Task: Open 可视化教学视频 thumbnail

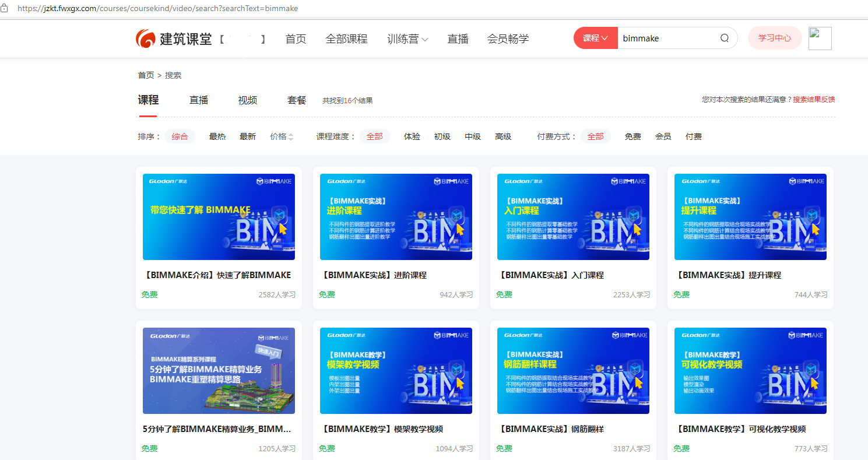Action: [750, 371]
